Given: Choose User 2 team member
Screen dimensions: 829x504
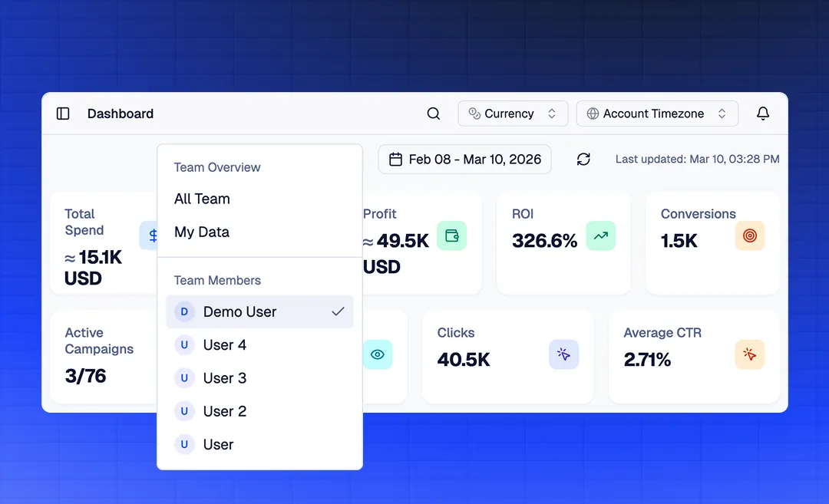Looking at the screenshot, I should point(225,411).
